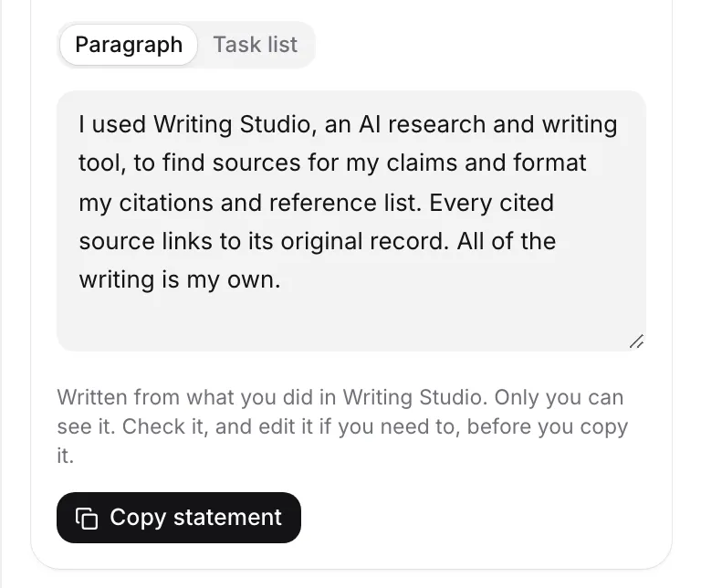Click the Copy statement button
Viewport: 701px width, 588px height.
179,518
